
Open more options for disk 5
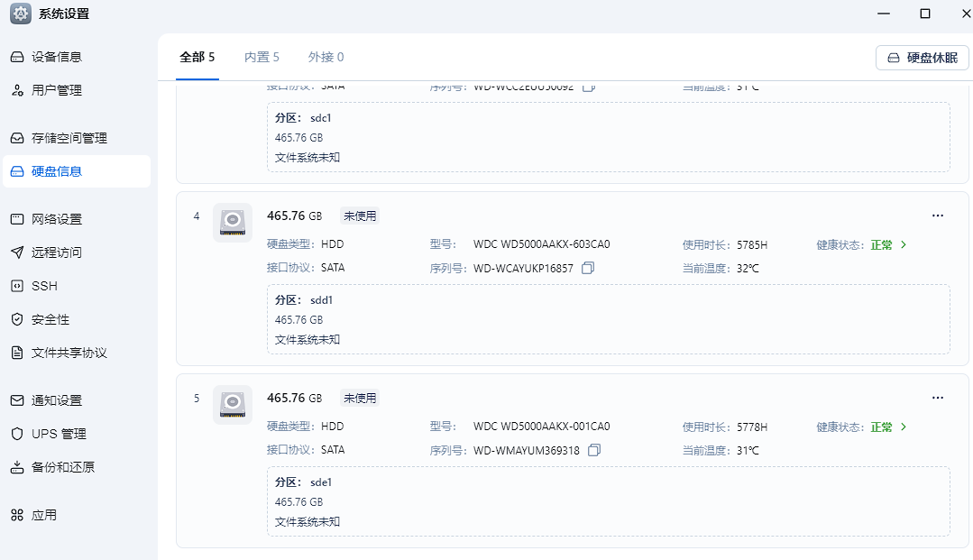(x=938, y=398)
